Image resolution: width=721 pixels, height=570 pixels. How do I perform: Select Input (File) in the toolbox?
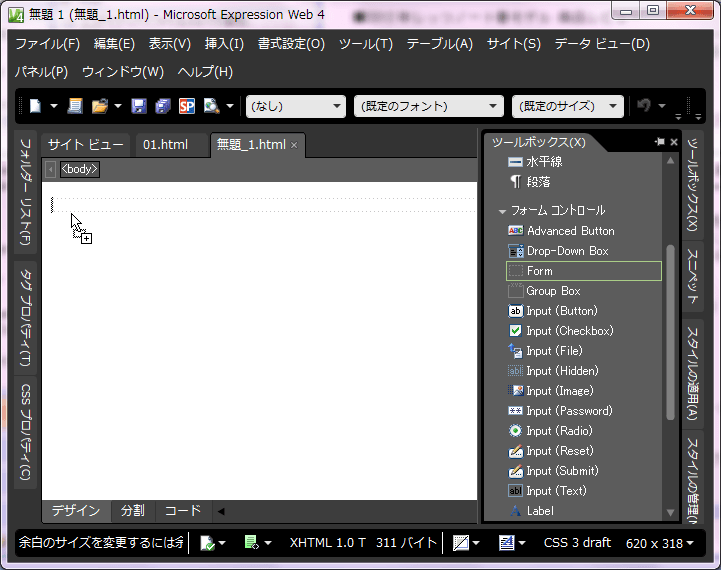(584, 351)
